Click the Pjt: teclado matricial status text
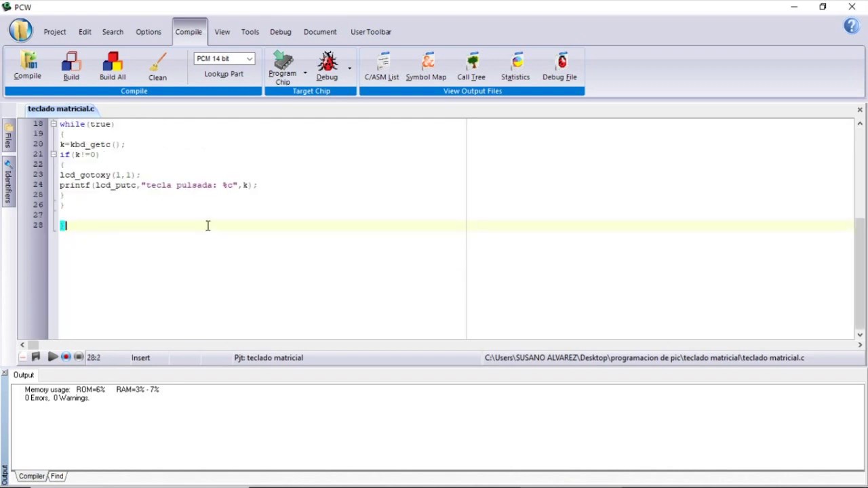 pos(269,358)
